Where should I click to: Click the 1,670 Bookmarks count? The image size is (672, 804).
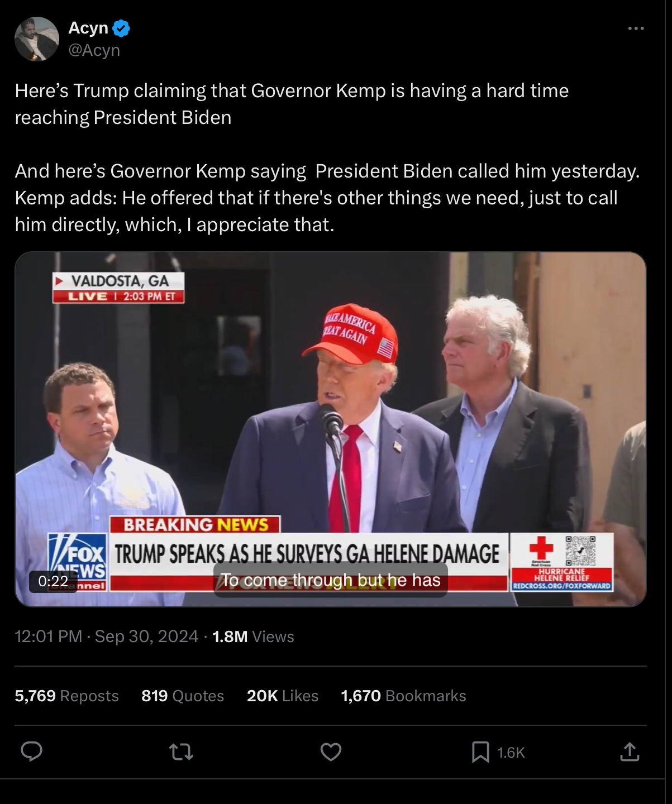click(x=403, y=696)
